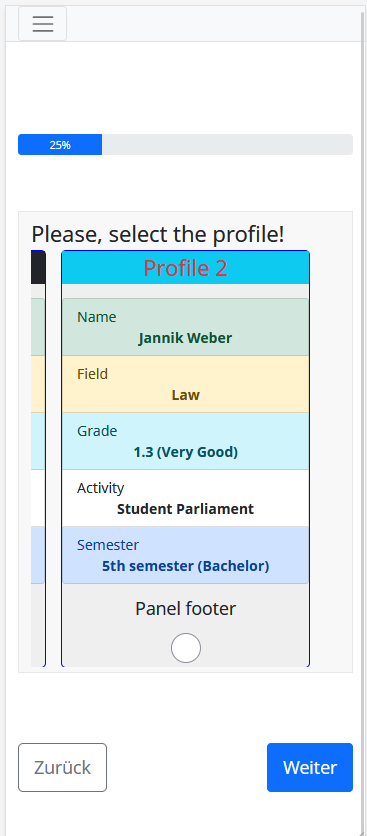Click the Jannik Weber name text
The width and height of the screenshot is (367, 836).
pos(186,338)
